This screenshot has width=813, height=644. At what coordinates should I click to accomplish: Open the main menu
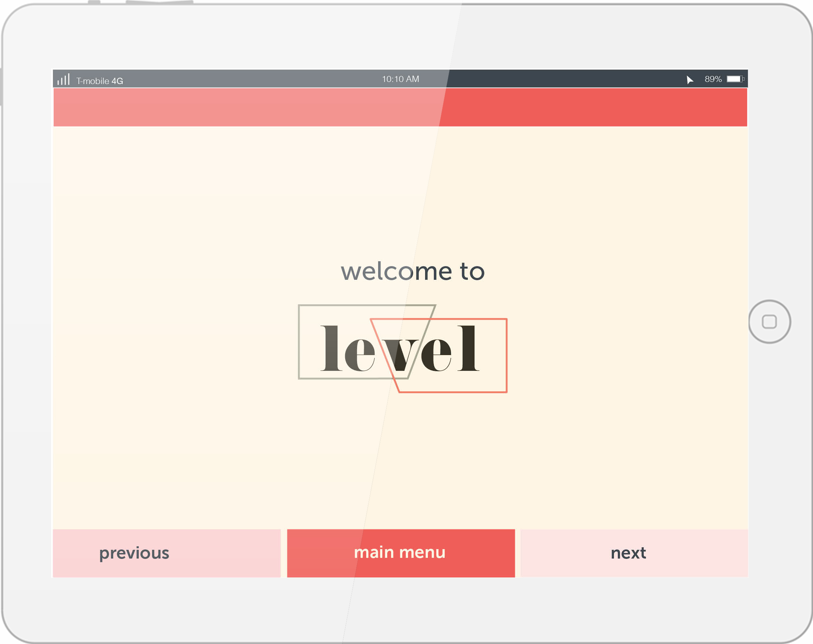tap(401, 553)
